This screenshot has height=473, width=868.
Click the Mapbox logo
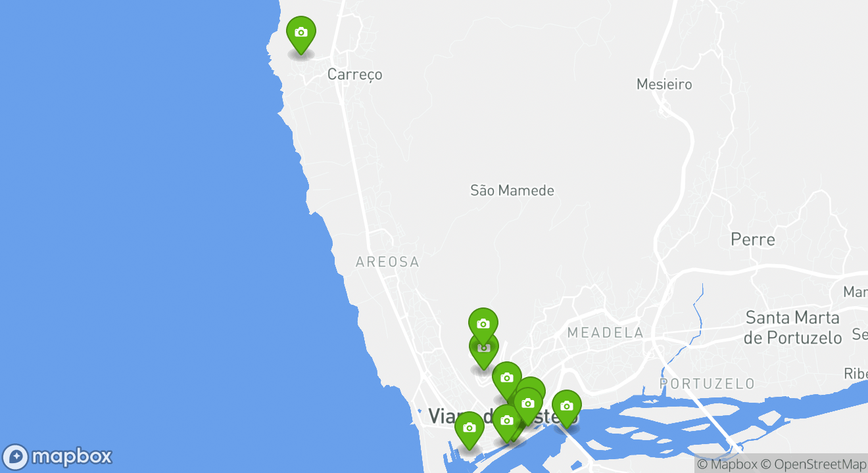pos(57,456)
